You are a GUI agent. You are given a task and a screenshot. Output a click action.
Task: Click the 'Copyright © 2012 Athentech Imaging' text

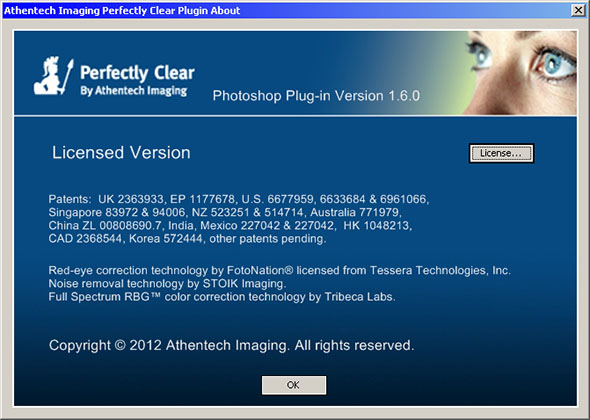tap(231, 345)
